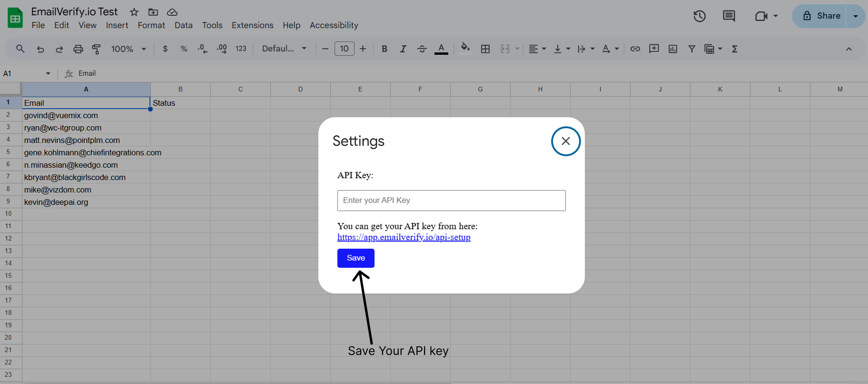Open the Help menu
This screenshot has height=384, width=868.
click(x=292, y=25)
